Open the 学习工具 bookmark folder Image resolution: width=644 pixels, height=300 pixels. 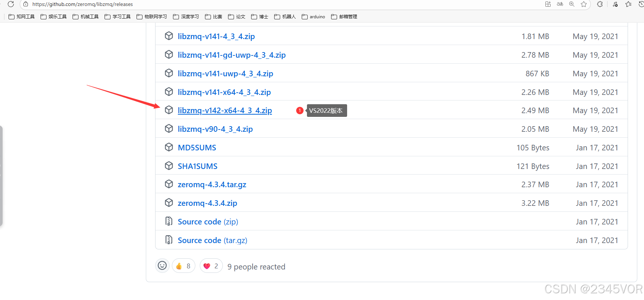pos(118,17)
